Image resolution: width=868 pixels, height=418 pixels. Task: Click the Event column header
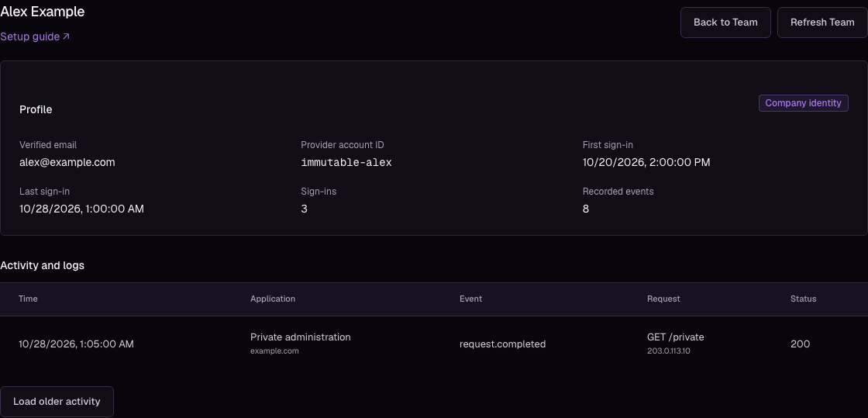[470, 299]
